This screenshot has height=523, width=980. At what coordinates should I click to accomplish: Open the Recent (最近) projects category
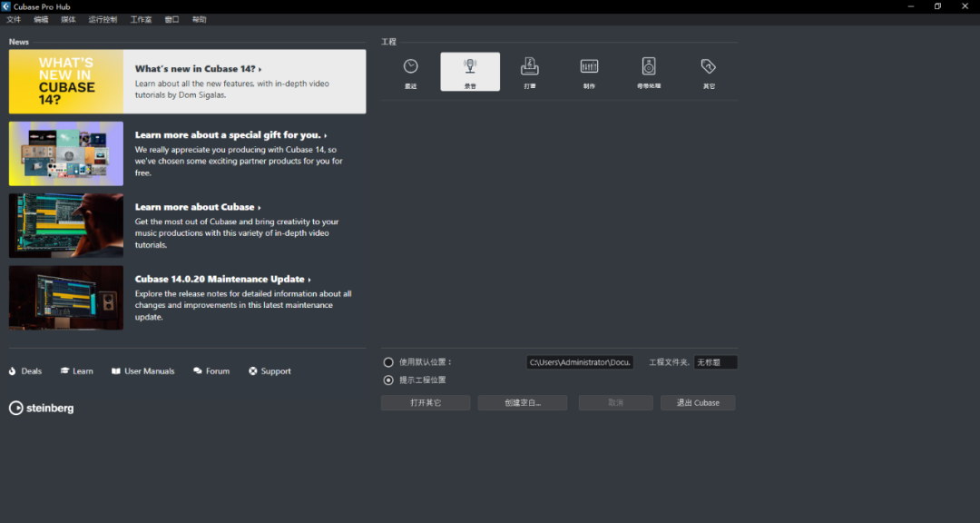point(410,72)
